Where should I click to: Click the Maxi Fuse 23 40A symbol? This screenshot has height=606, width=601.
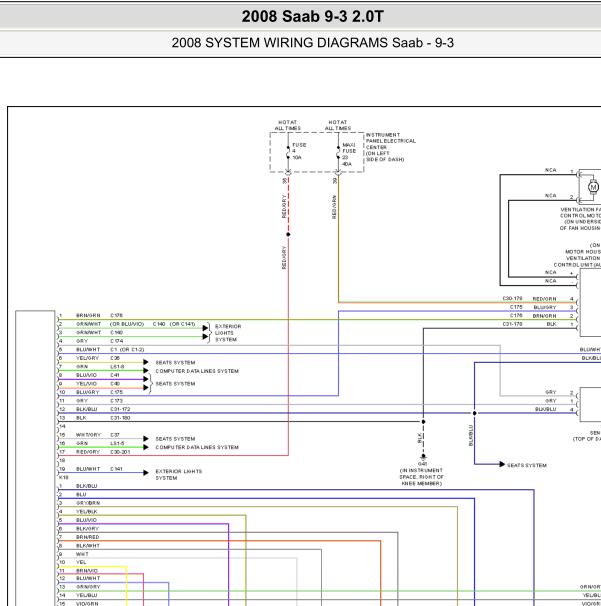[338, 152]
